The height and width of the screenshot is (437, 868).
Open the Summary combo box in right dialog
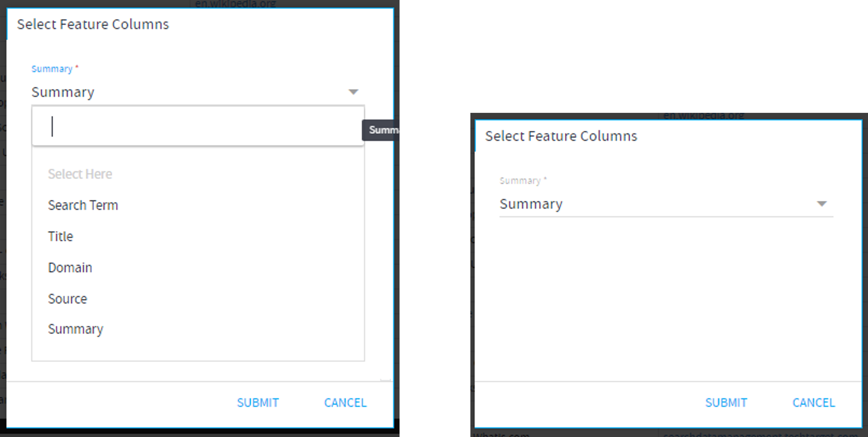[666, 204]
